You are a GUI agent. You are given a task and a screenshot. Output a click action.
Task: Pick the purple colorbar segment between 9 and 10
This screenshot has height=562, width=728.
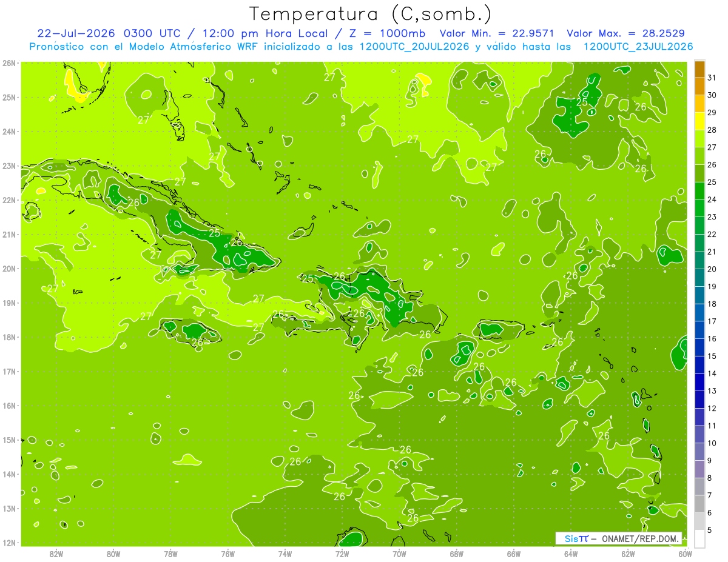click(x=699, y=452)
